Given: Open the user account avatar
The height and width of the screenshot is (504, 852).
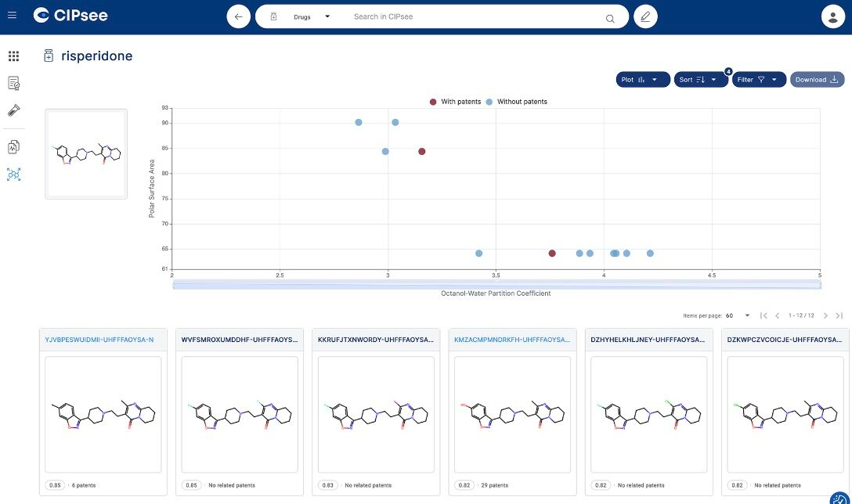Looking at the screenshot, I should click(832, 16).
